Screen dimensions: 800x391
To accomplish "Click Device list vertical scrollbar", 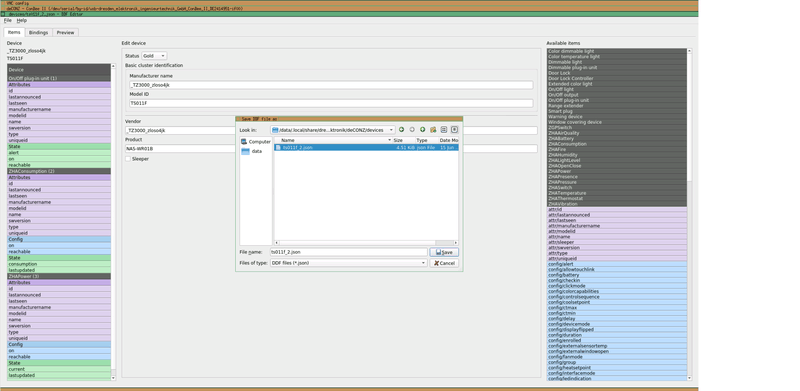I will pyautogui.click(x=113, y=222).
